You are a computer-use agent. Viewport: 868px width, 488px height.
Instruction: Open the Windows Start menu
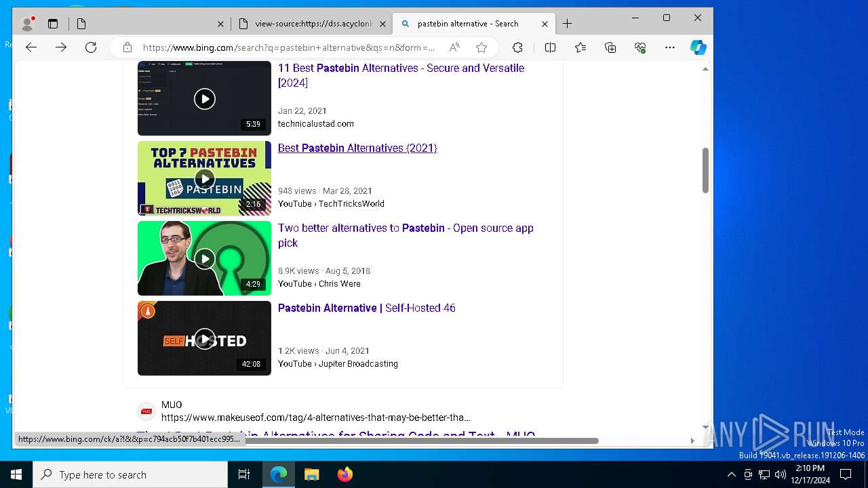pyautogui.click(x=16, y=474)
